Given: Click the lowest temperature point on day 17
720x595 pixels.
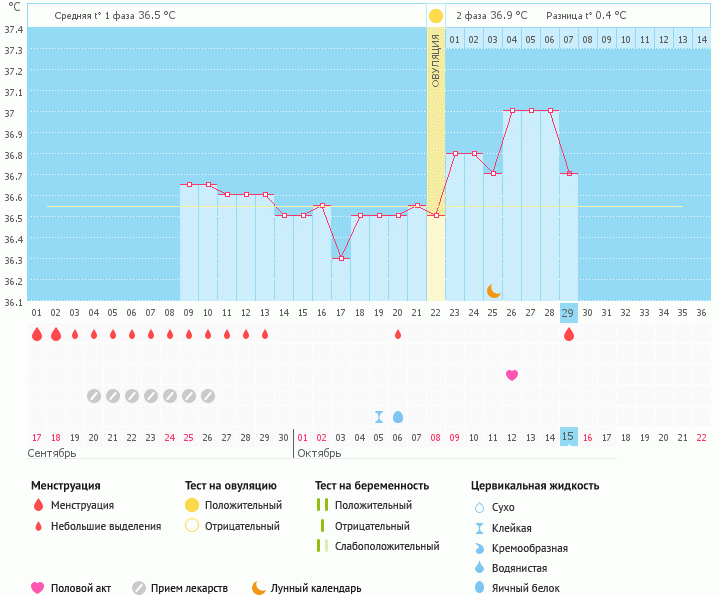Looking at the screenshot, I should (341, 258).
